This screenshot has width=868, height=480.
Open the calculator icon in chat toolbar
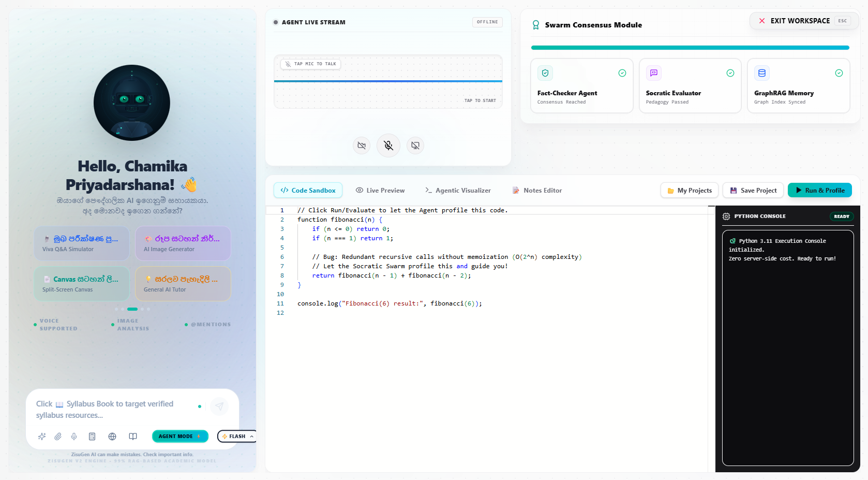tap(92, 437)
